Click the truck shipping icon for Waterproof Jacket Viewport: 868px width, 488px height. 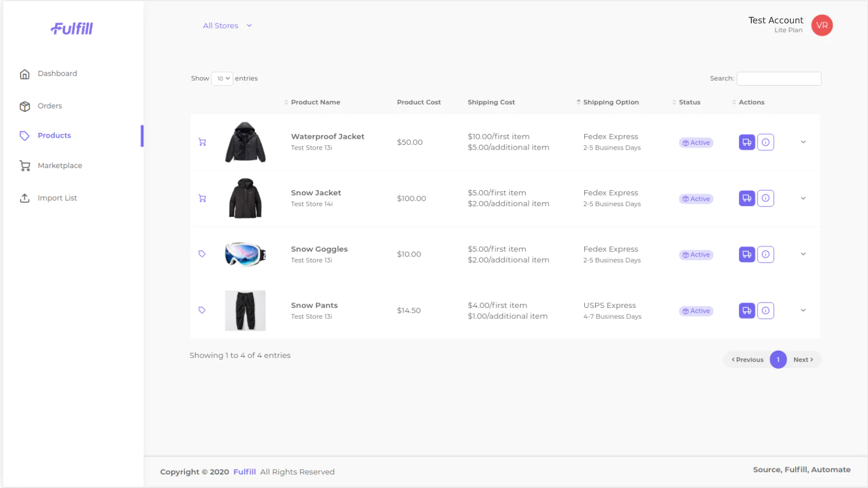pyautogui.click(x=746, y=143)
